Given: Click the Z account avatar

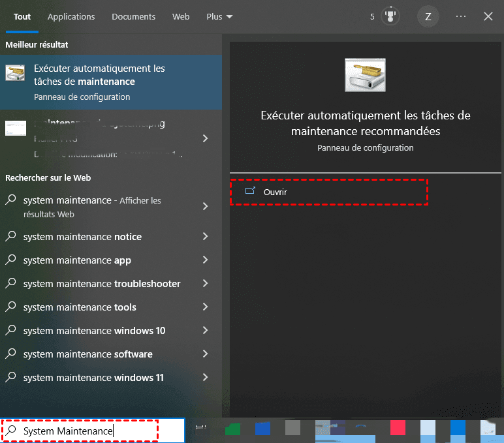Looking at the screenshot, I should pos(428,16).
